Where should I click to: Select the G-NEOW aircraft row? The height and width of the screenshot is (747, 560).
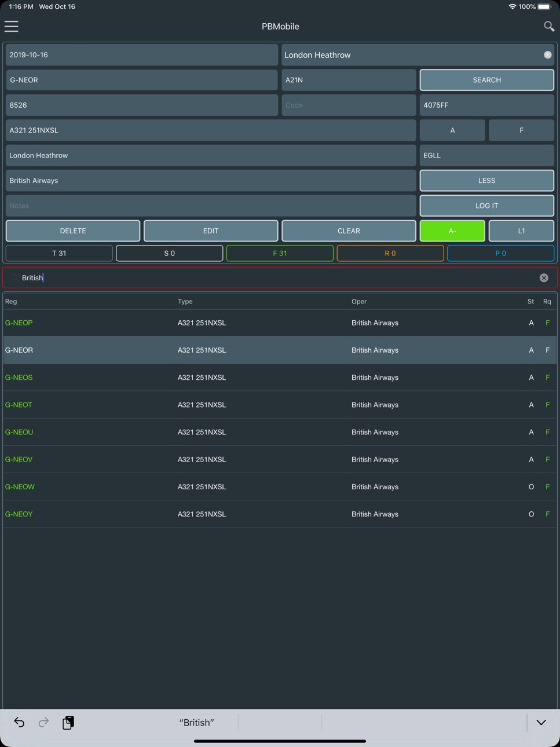[x=280, y=487]
